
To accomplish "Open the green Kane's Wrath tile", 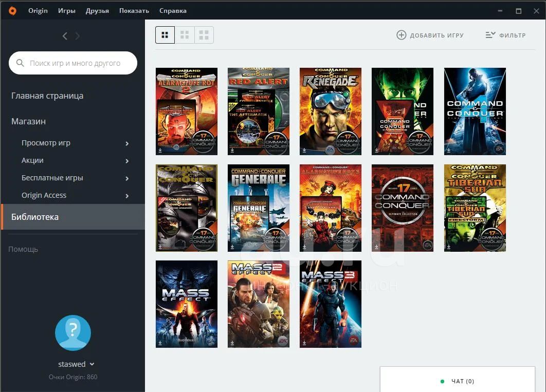I will click(403, 111).
